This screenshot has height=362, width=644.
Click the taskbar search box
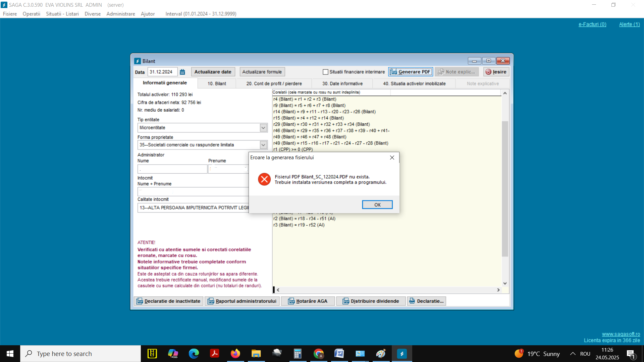pos(80,354)
